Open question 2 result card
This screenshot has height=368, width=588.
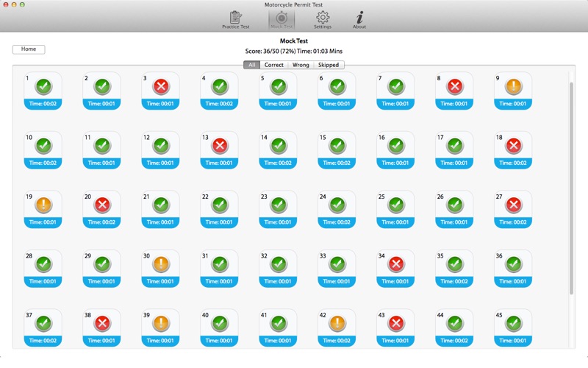[x=101, y=91]
